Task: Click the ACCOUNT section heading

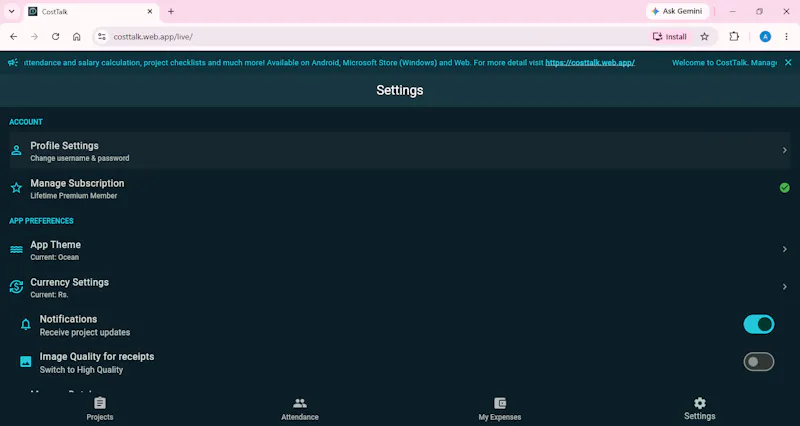Action: (26, 122)
